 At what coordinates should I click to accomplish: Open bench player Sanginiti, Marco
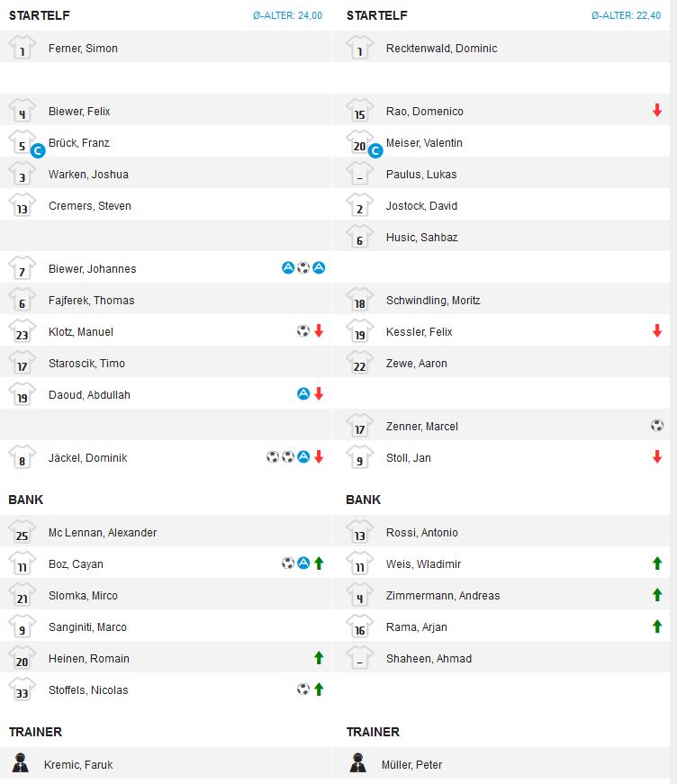click(x=87, y=627)
